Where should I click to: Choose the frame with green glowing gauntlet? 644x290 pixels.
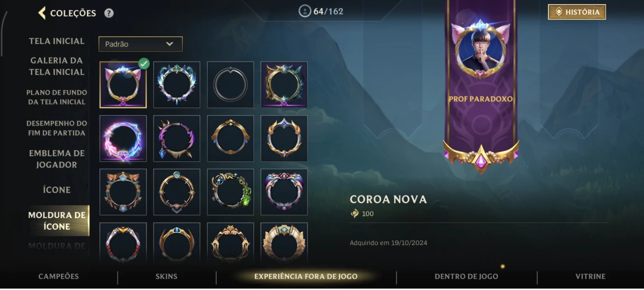(x=230, y=192)
